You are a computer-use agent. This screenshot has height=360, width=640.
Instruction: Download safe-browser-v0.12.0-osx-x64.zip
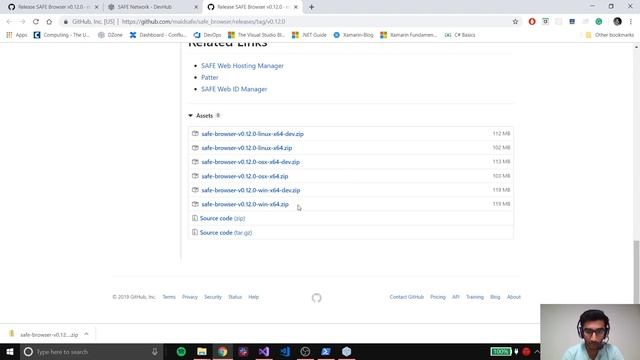[244, 176]
